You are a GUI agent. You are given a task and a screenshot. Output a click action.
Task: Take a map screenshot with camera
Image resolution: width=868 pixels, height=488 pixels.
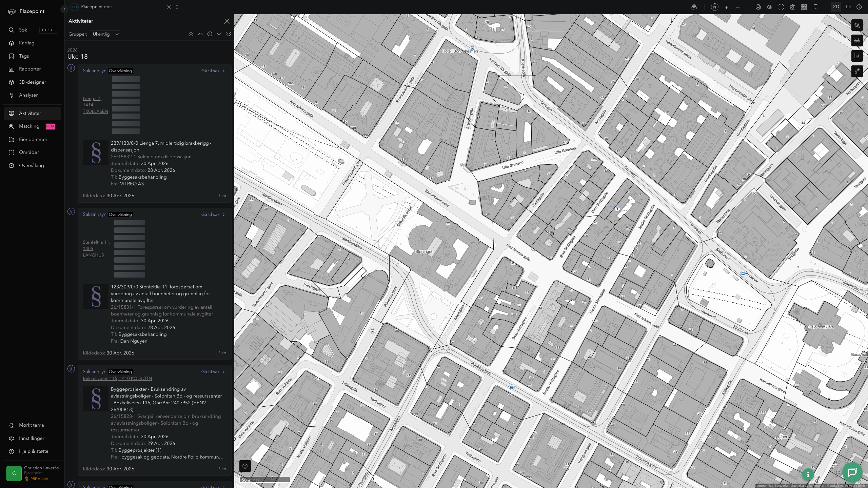pos(793,7)
